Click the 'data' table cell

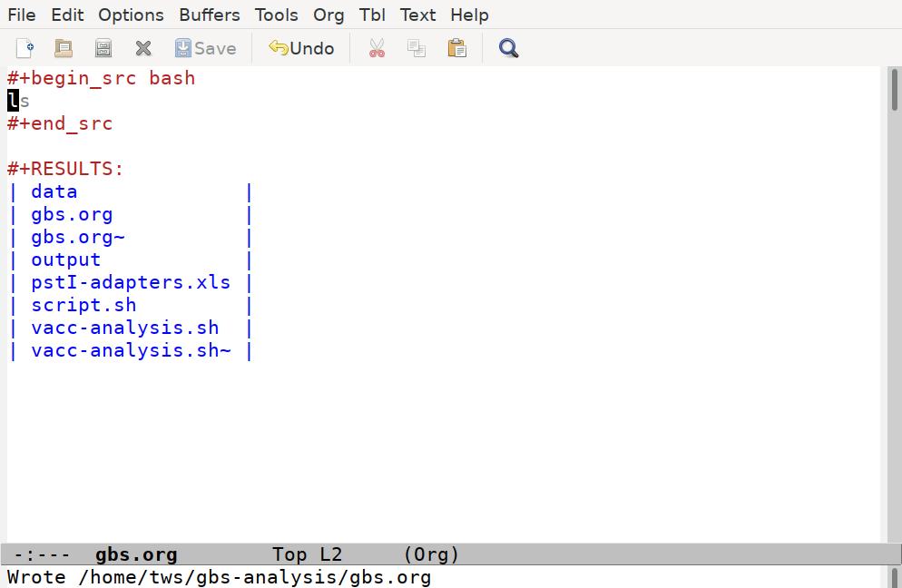(x=54, y=191)
